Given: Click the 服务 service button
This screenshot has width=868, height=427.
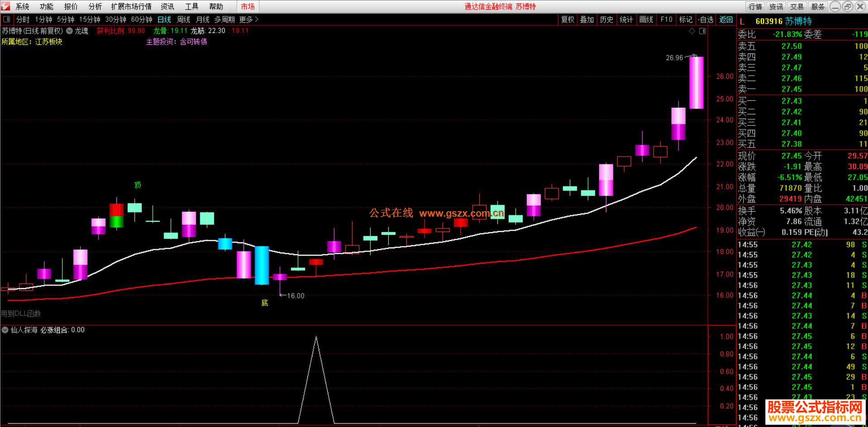Looking at the screenshot, I should (x=818, y=6).
